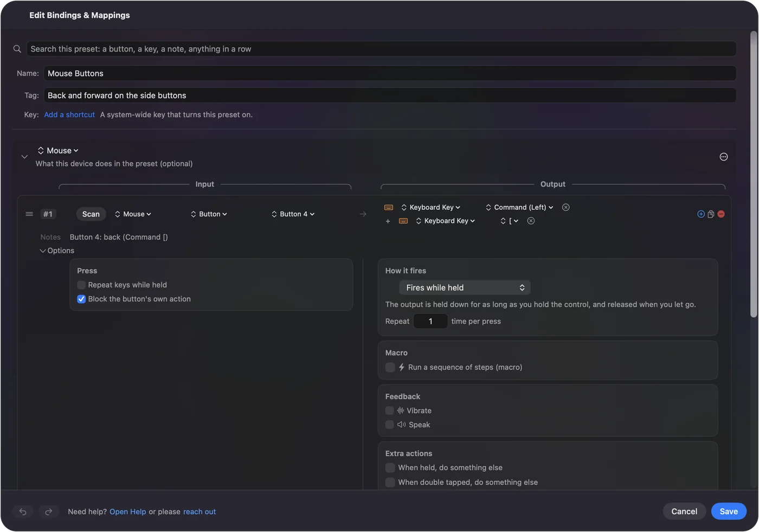Open the [ key dropdown
Screen dimensions: 759x532
tap(510, 221)
